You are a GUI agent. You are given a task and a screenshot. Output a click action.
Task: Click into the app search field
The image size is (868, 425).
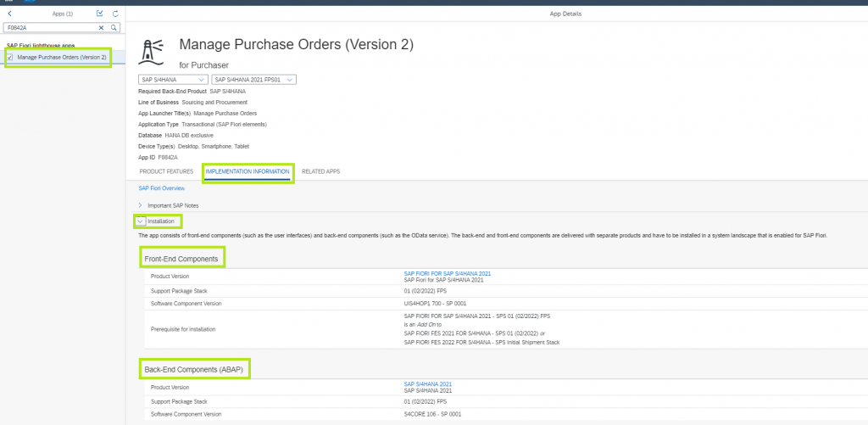[x=51, y=27]
